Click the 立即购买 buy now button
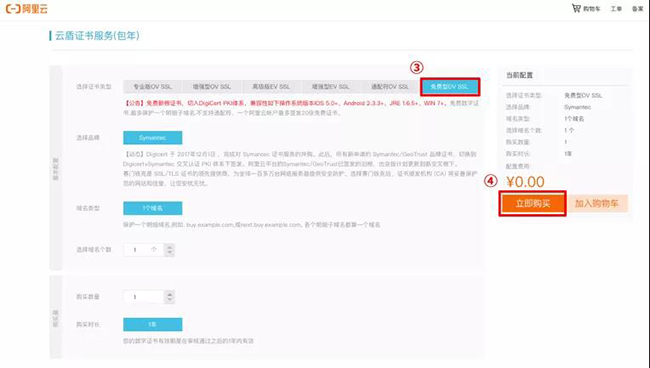 533,203
